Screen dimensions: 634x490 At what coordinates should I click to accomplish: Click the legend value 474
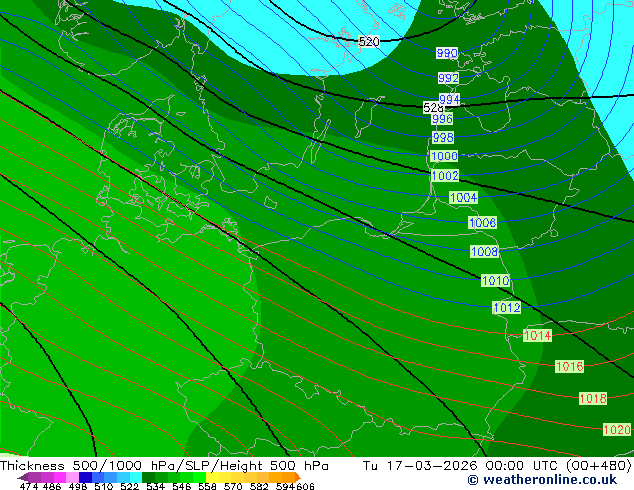point(29,486)
